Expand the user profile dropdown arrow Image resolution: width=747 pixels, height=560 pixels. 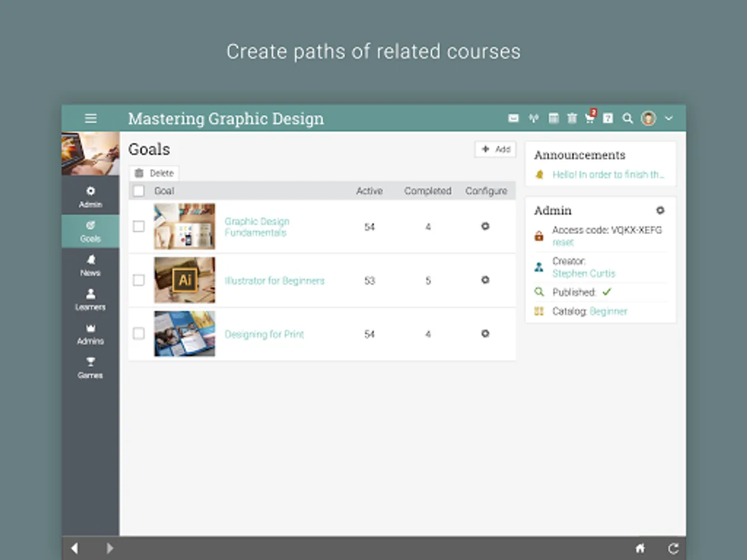click(x=669, y=118)
